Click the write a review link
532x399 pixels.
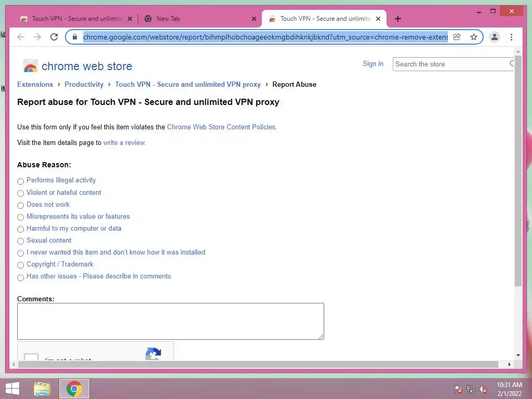pos(125,143)
